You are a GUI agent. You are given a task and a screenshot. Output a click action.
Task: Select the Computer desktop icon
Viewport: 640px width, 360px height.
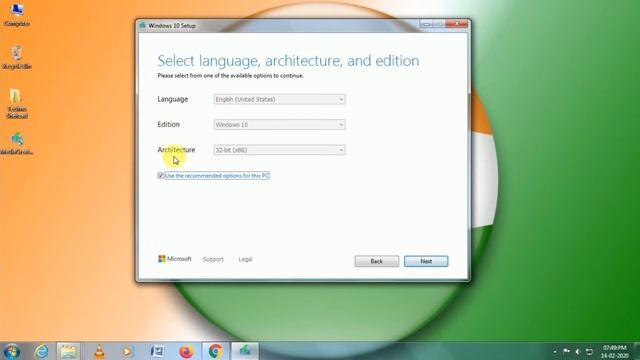17,15
